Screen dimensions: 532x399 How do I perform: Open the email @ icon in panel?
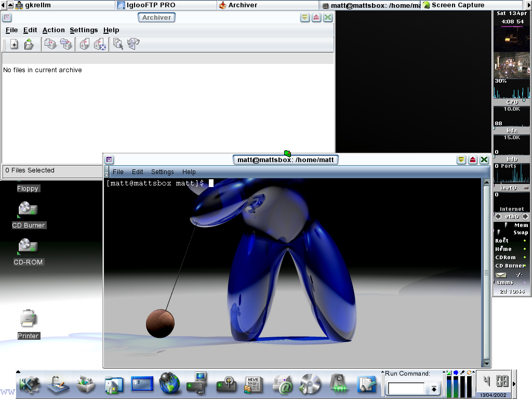click(x=283, y=385)
